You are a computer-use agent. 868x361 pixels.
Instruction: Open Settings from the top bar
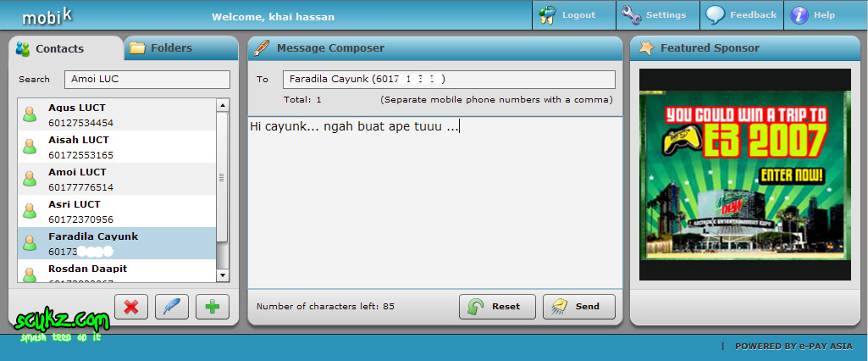[655, 14]
